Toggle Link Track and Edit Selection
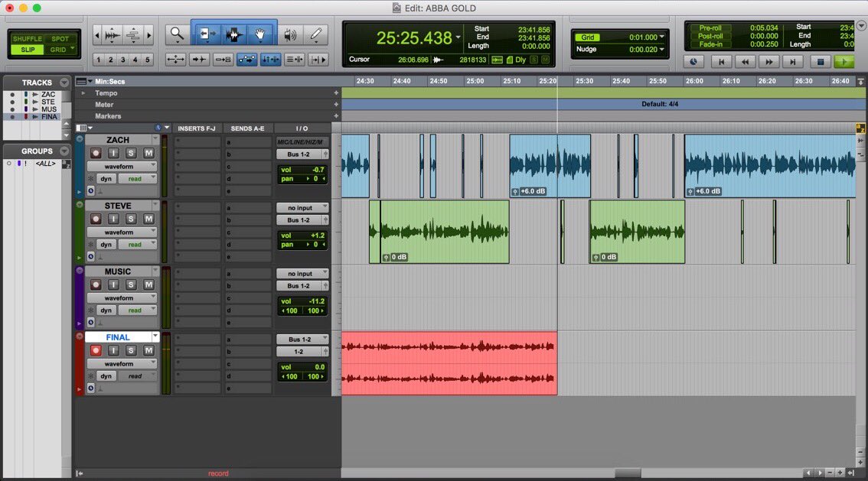 (295, 60)
